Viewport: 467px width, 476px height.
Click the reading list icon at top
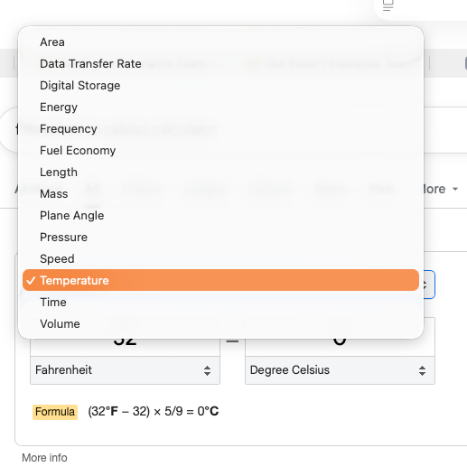[x=388, y=5]
